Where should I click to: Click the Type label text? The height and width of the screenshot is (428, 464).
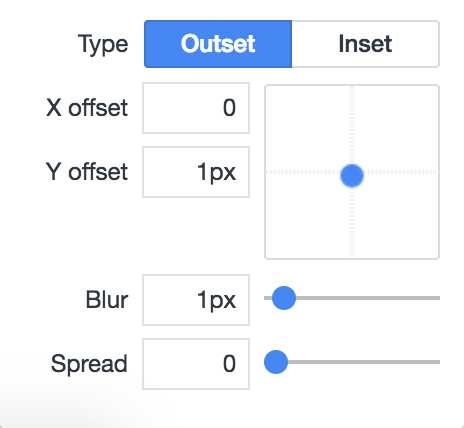103,45
